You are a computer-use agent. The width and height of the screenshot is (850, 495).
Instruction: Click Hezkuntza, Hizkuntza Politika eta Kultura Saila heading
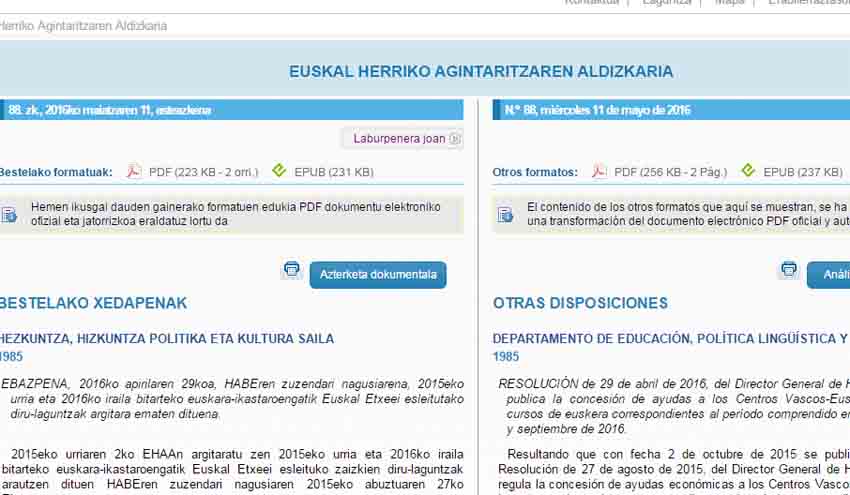[167, 339]
